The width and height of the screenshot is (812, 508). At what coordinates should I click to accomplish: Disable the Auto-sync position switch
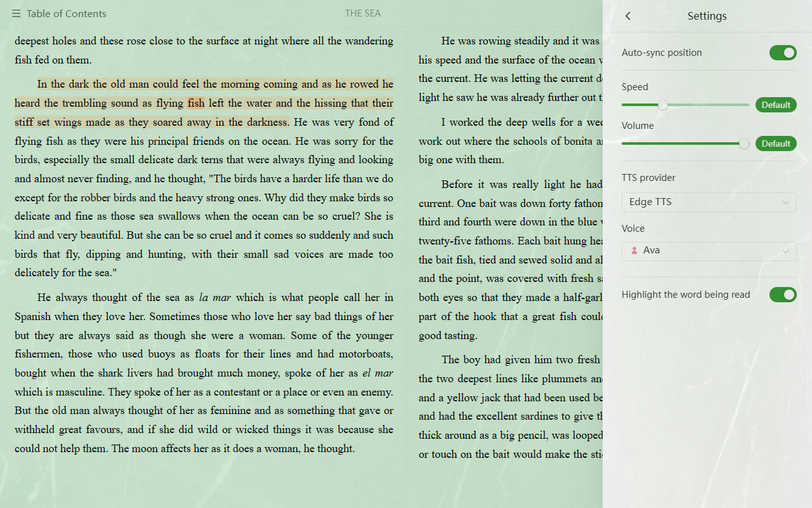pyautogui.click(x=783, y=53)
